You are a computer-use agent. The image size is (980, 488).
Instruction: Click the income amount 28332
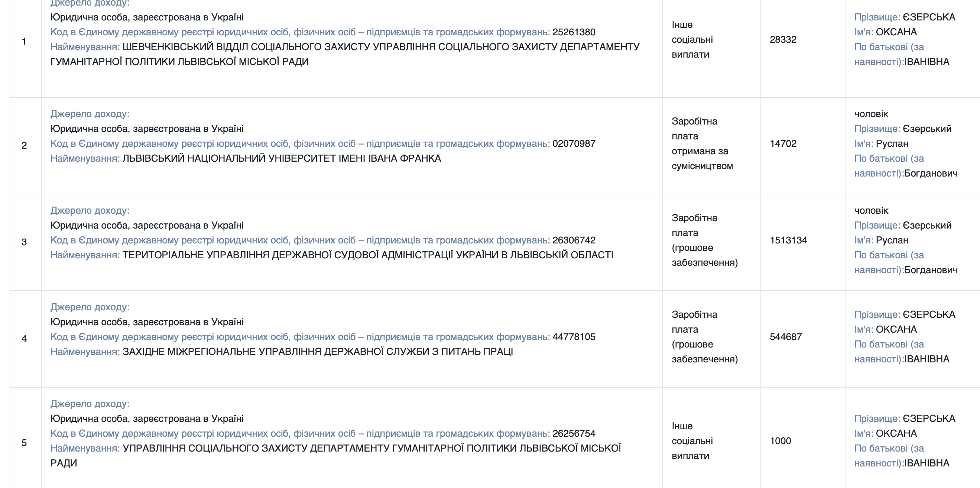point(783,40)
